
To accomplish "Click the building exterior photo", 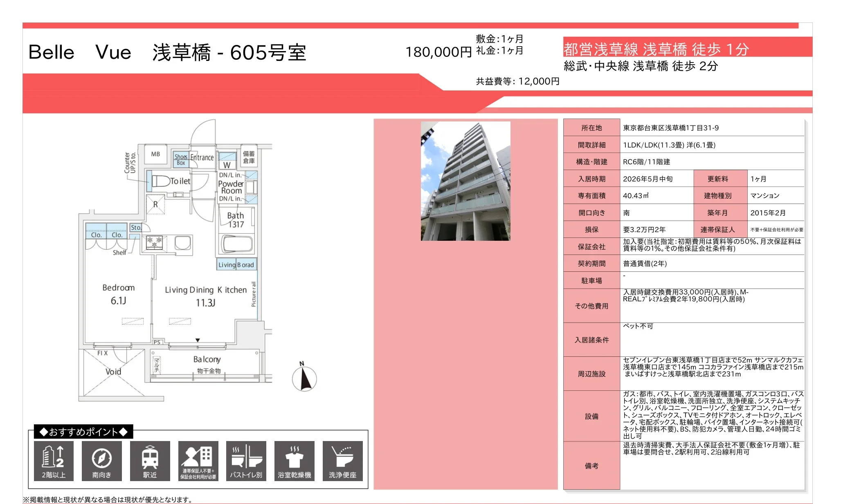I will coord(465,181).
